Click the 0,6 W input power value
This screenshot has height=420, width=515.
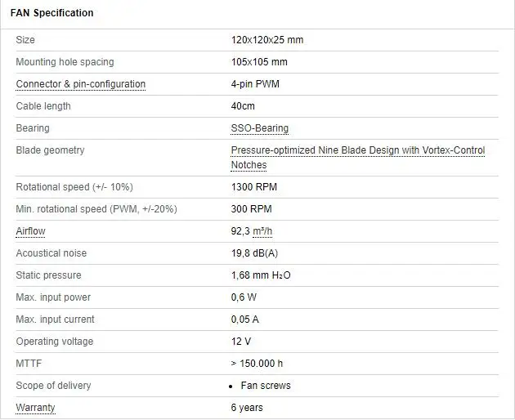click(245, 297)
